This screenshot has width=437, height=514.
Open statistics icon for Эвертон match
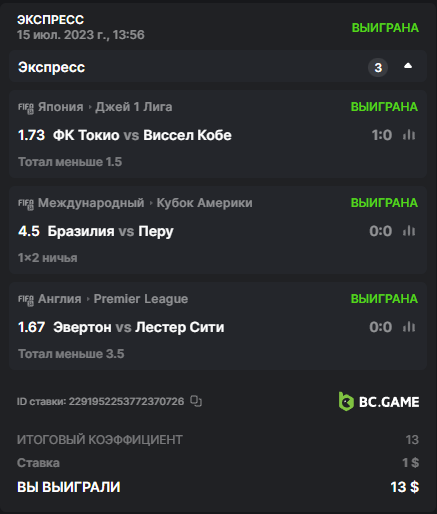(x=409, y=327)
